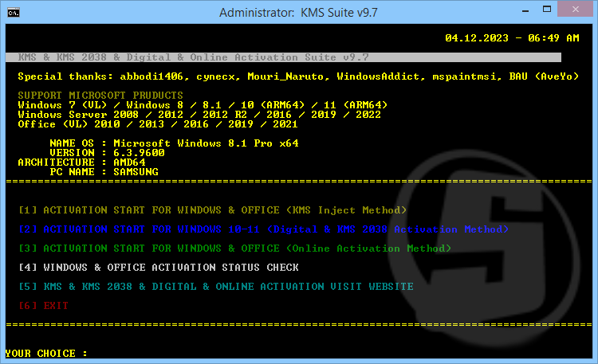Select option 1 KMS Inject Method activation
Screen dimensions: 598x364
213,210
